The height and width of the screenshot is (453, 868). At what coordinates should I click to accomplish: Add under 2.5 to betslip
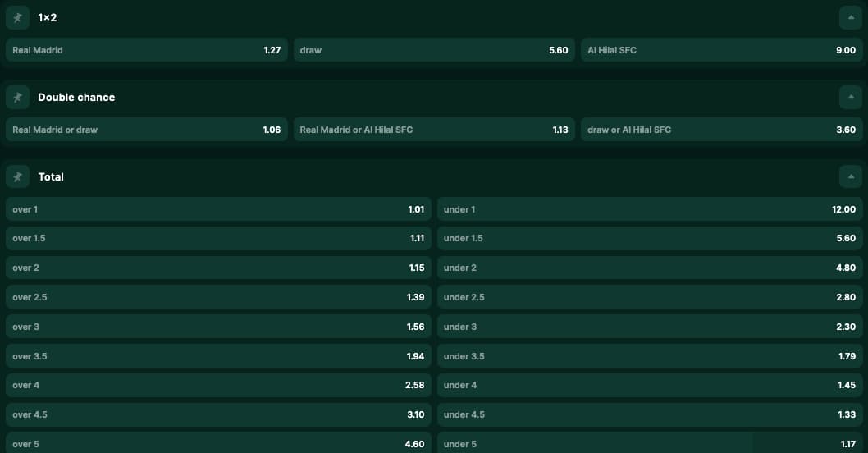pos(650,297)
